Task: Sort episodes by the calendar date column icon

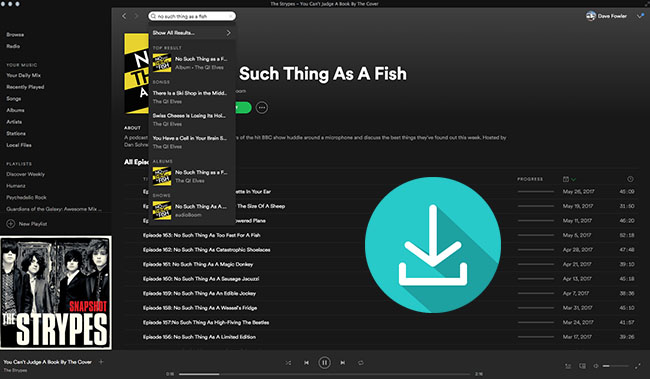Action: coord(566,179)
